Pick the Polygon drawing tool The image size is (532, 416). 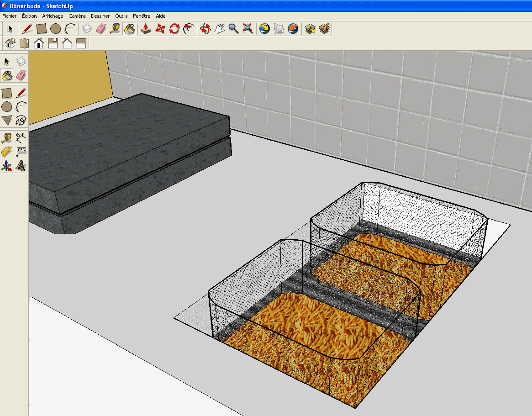[7, 121]
